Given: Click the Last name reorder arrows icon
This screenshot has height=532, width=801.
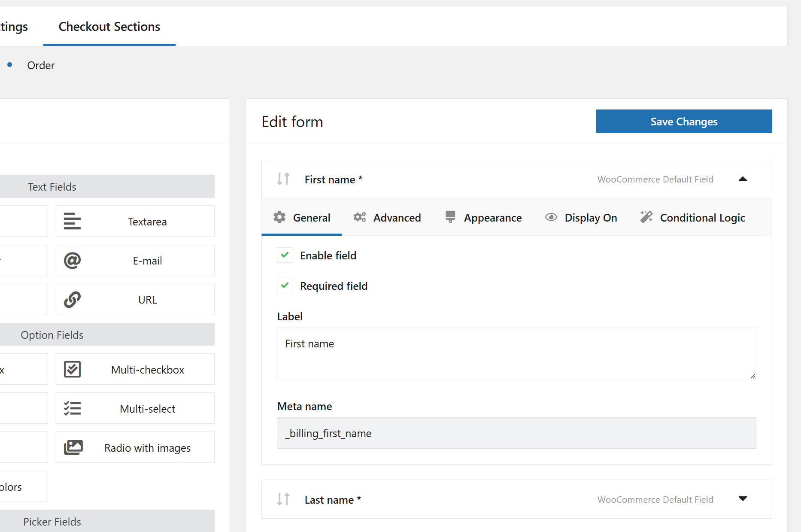Looking at the screenshot, I should [283, 499].
